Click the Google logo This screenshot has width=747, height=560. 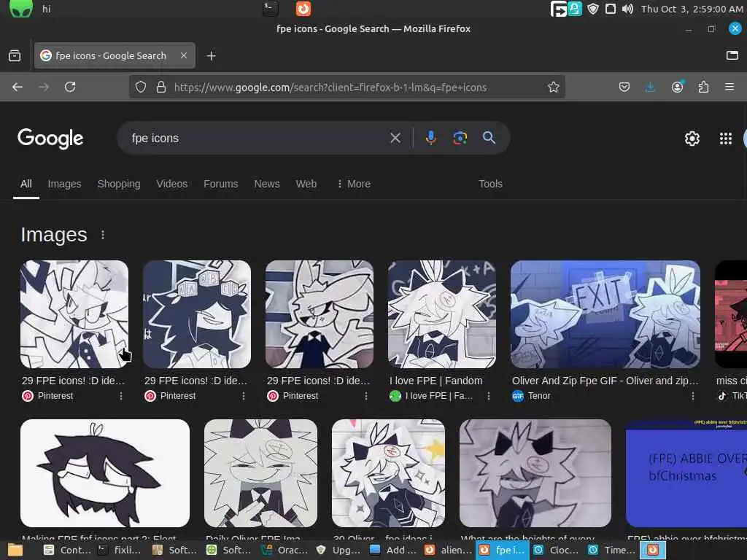tap(50, 139)
